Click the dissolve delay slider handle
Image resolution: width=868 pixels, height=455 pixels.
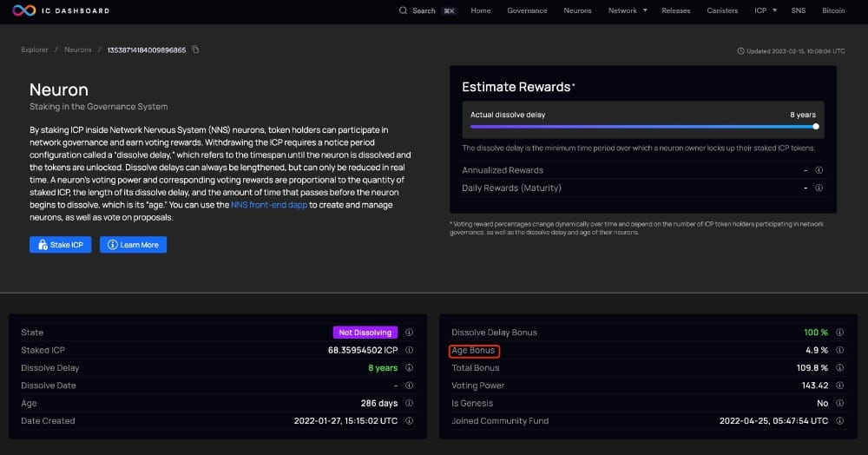[816, 126]
